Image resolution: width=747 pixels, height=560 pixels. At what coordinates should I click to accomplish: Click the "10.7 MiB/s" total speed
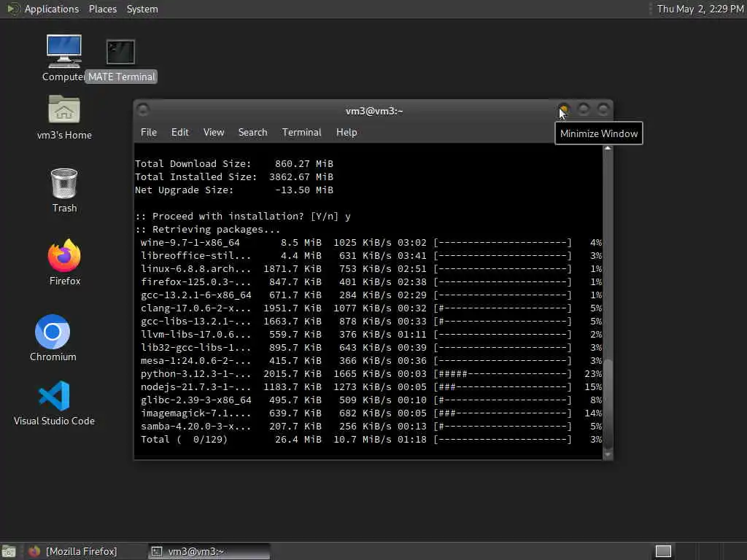(362, 440)
